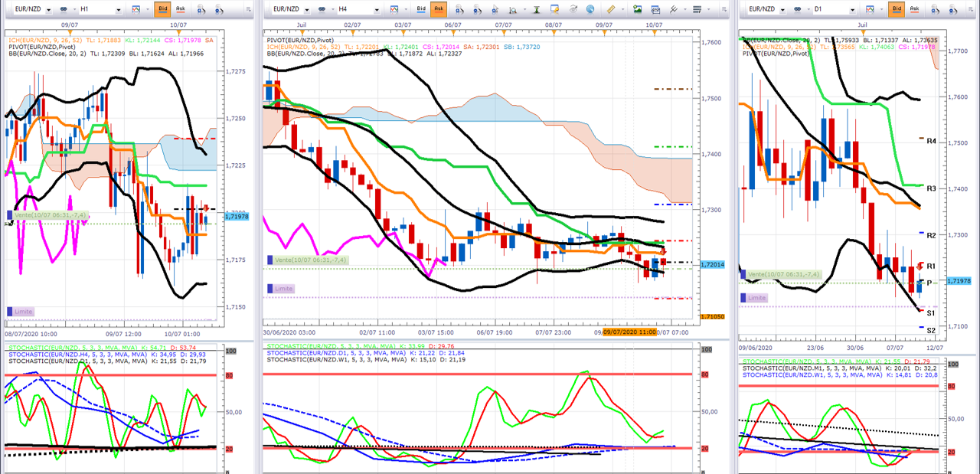Click the R4 pivot label in the D1 chart
Image resolution: width=980 pixels, height=474 pixels.
(932, 142)
